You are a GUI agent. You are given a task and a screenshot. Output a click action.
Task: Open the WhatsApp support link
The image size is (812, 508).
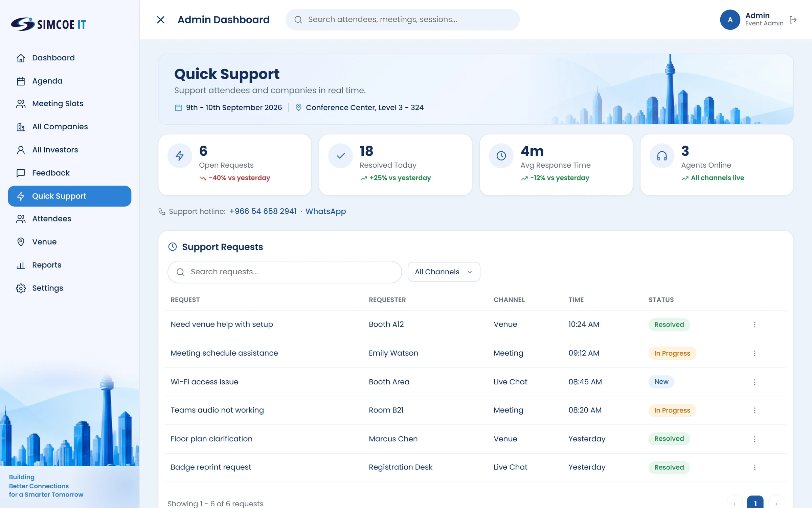325,211
